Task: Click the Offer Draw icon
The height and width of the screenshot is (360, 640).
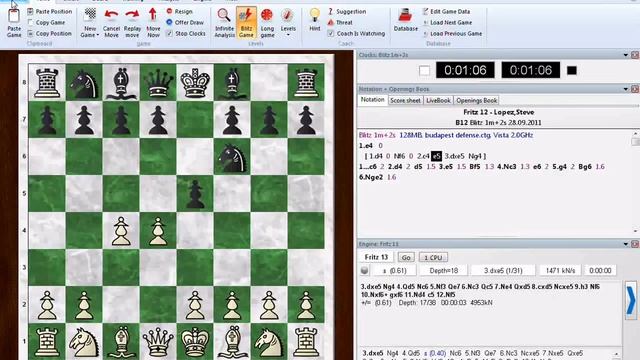Action: [x=169, y=22]
